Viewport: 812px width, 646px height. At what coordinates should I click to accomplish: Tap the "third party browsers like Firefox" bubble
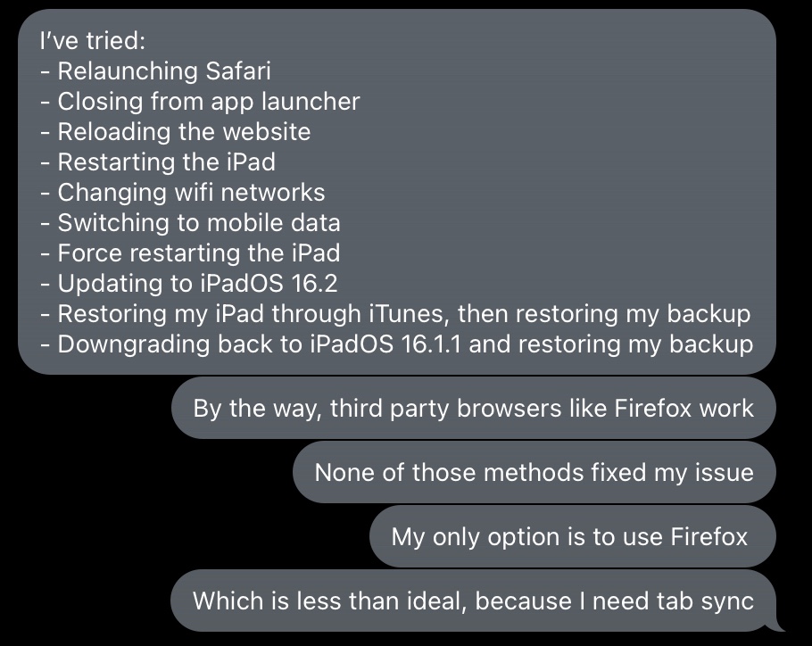point(473,408)
